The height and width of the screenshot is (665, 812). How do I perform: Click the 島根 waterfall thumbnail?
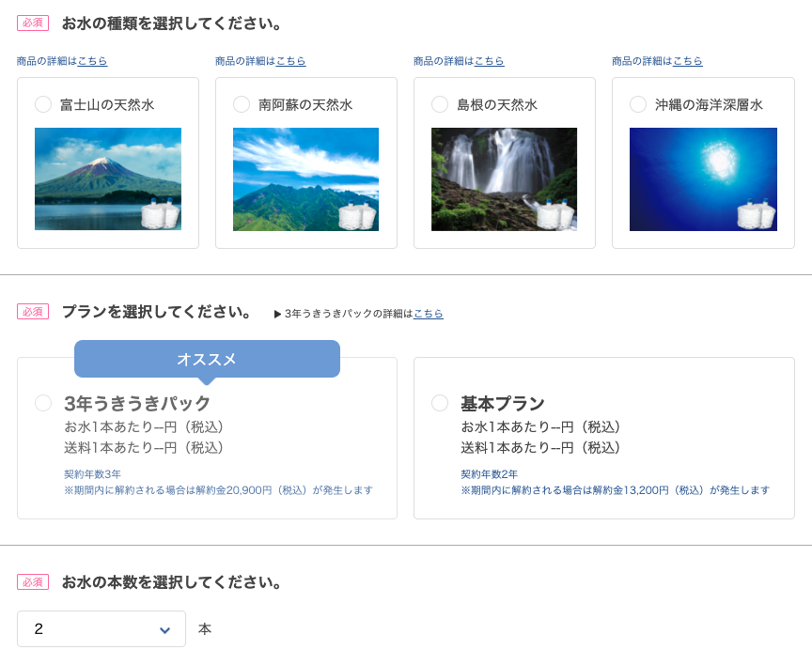click(x=504, y=179)
